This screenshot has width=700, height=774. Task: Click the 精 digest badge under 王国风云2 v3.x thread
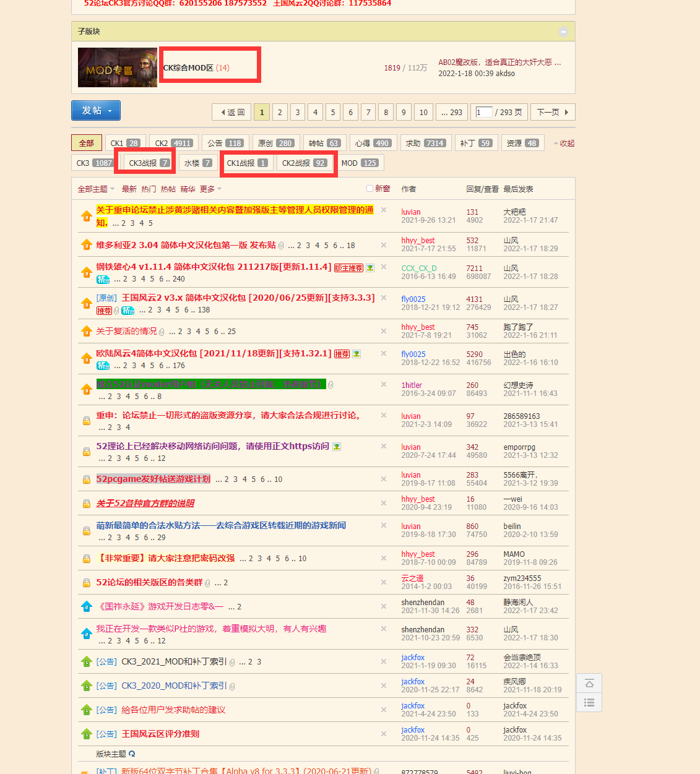pos(128,310)
